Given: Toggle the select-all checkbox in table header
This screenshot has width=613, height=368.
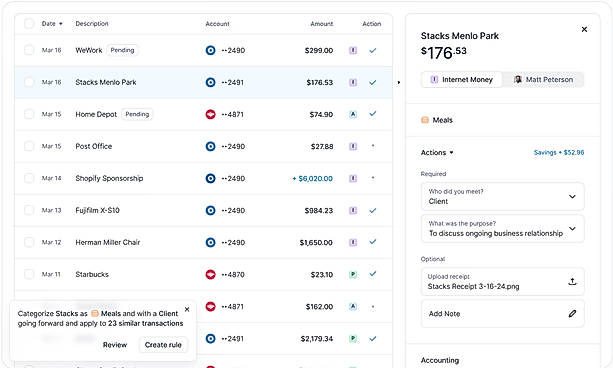Looking at the screenshot, I should (29, 23).
